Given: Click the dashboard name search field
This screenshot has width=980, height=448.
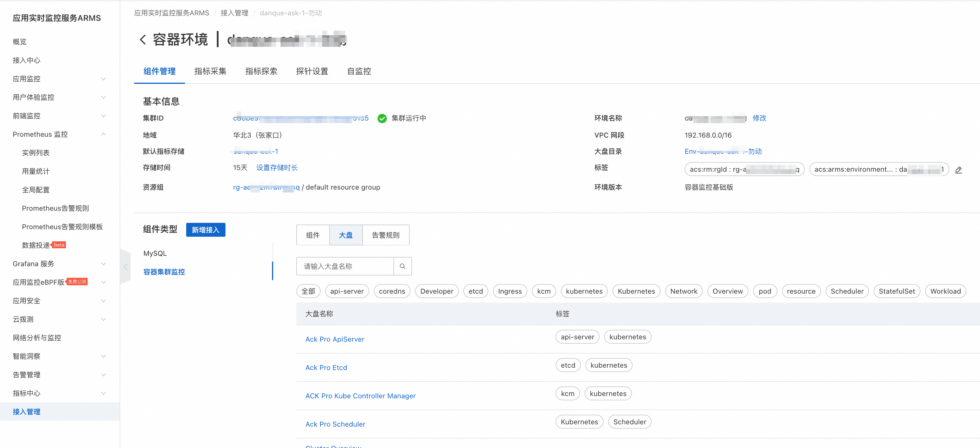Looking at the screenshot, I should pos(345,266).
